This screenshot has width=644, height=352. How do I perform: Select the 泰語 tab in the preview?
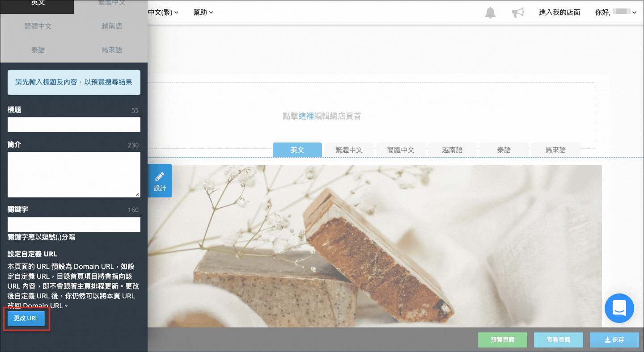(x=504, y=150)
